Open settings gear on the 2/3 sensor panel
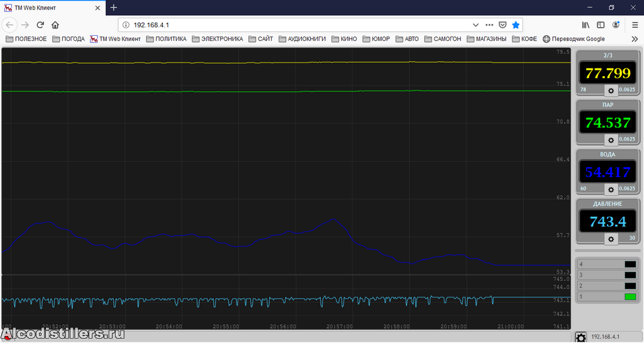This screenshot has width=644, height=343. tap(611, 90)
